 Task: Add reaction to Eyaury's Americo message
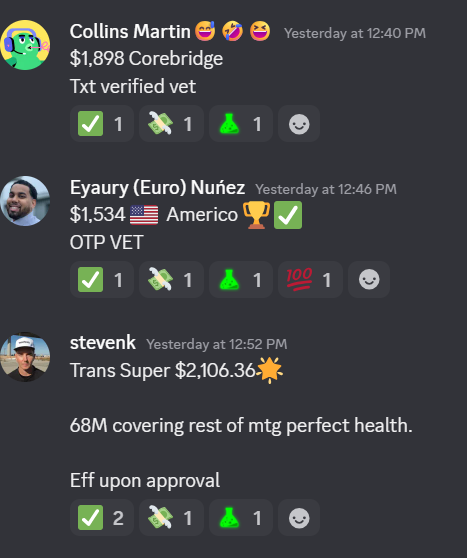click(x=369, y=280)
